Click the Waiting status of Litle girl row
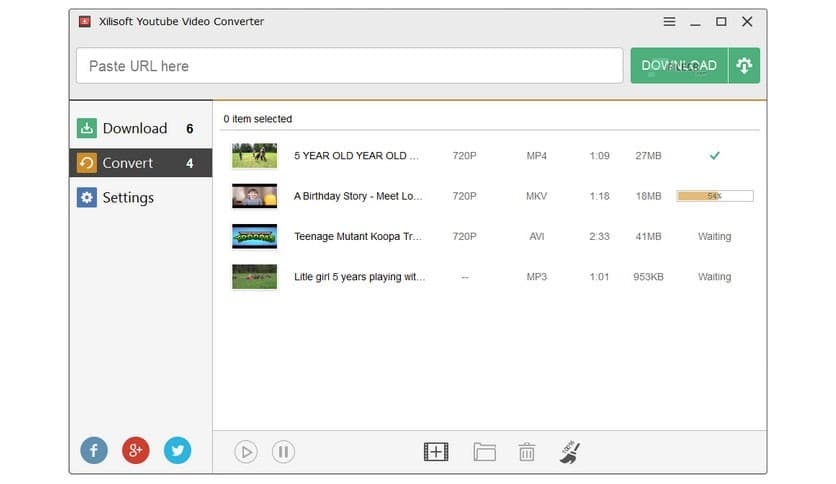Image resolution: width=836 pixels, height=484 pixels. click(714, 277)
